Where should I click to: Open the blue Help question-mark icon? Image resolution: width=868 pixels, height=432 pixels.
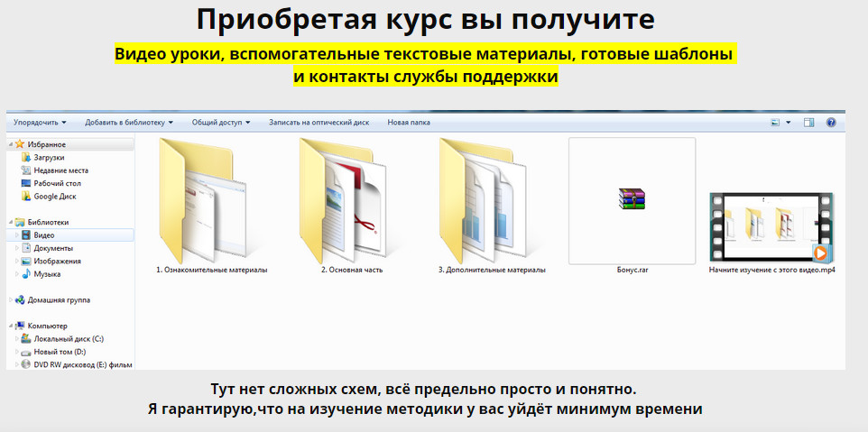[x=831, y=123]
